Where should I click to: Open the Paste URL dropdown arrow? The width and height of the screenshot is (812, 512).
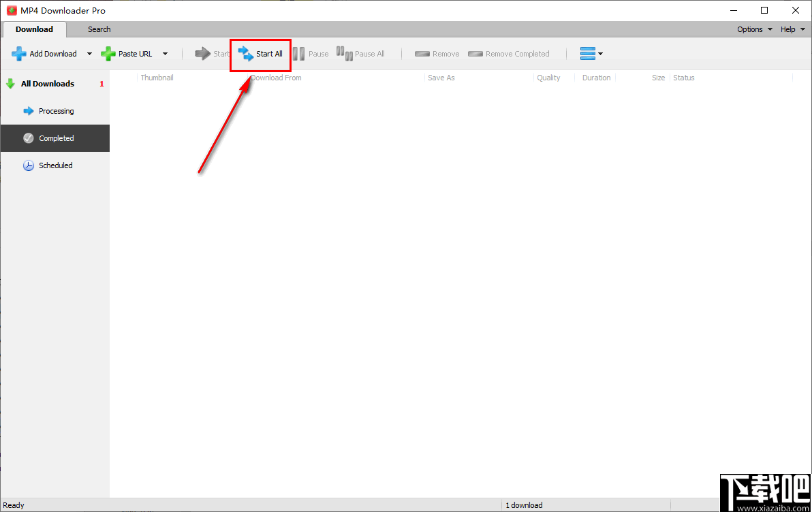tap(166, 54)
